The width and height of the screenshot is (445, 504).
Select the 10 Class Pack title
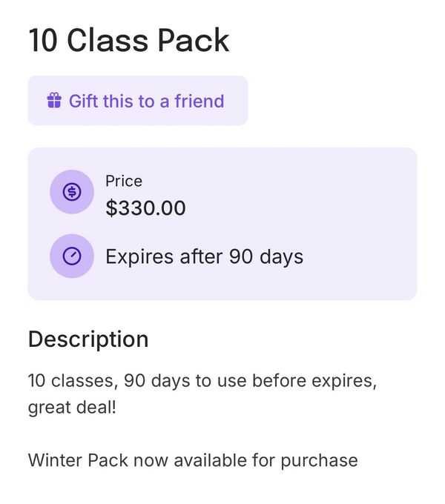click(x=129, y=41)
